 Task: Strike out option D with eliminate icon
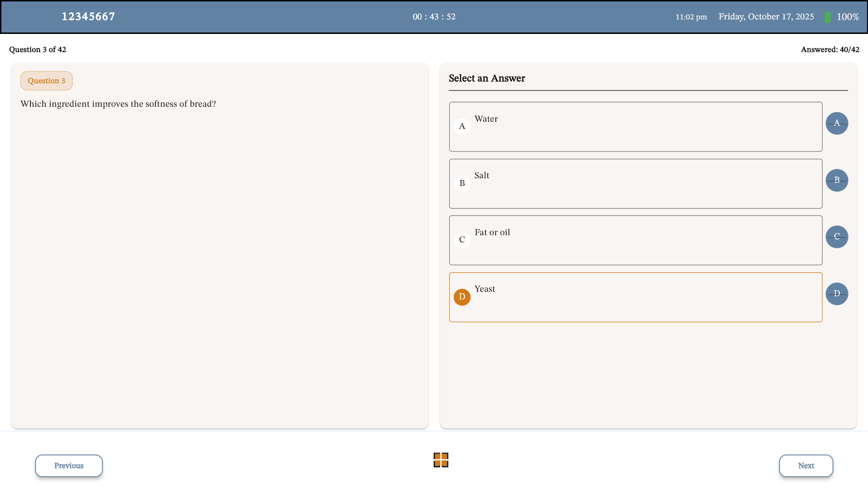(x=836, y=294)
